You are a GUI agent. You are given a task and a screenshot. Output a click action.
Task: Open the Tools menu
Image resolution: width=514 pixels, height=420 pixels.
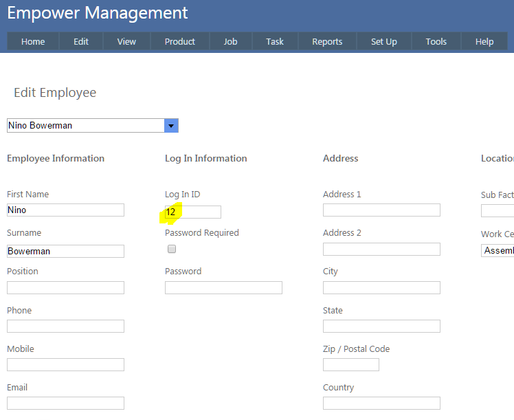click(436, 41)
